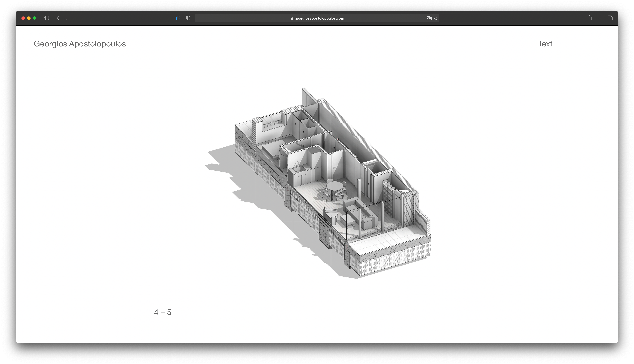
Task: Open the f? font identifier extension
Action: tap(178, 18)
